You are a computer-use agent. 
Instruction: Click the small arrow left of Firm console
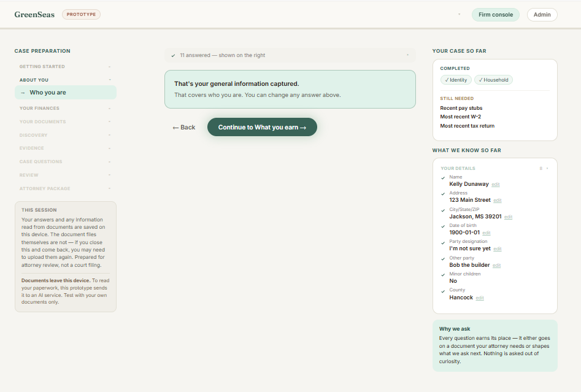pos(459,15)
